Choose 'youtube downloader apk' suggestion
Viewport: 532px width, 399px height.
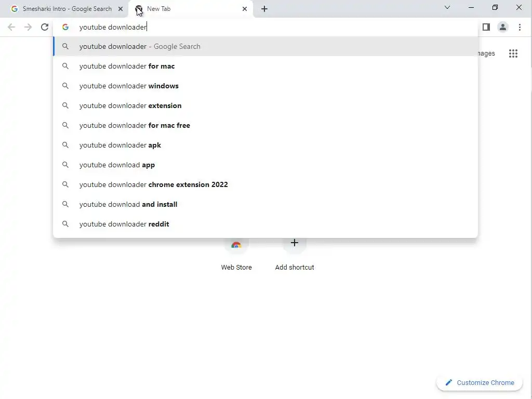click(x=265, y=145)
